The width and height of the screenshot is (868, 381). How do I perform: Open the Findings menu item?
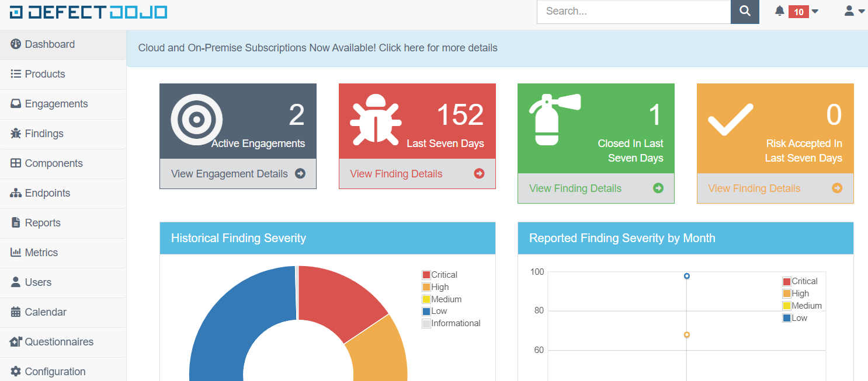(63, 134)
